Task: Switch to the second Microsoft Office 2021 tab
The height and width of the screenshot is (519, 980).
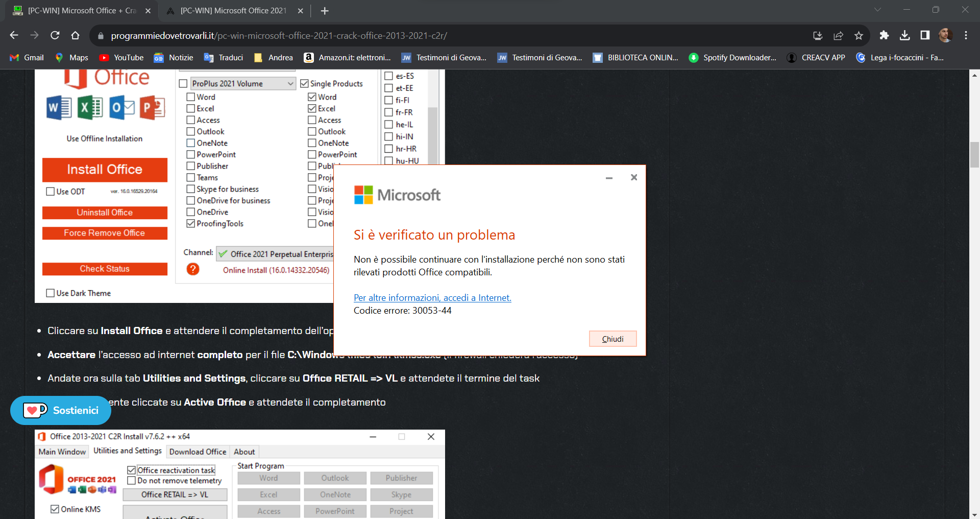Action: tap(234, 11)
